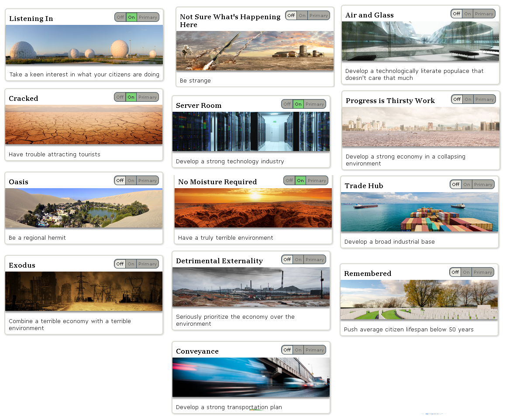Click 'Be a regional hermit' description

coord(37,238)
